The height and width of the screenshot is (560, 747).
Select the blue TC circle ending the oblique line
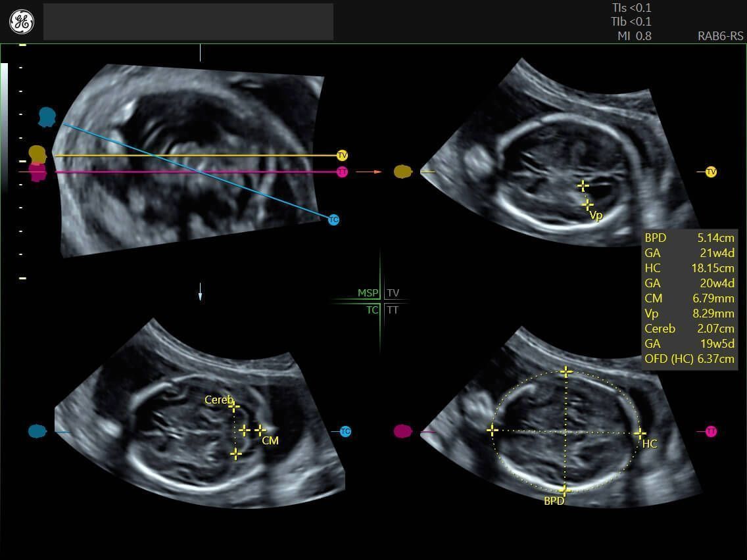pyautogui.click(x=333, y=220)
